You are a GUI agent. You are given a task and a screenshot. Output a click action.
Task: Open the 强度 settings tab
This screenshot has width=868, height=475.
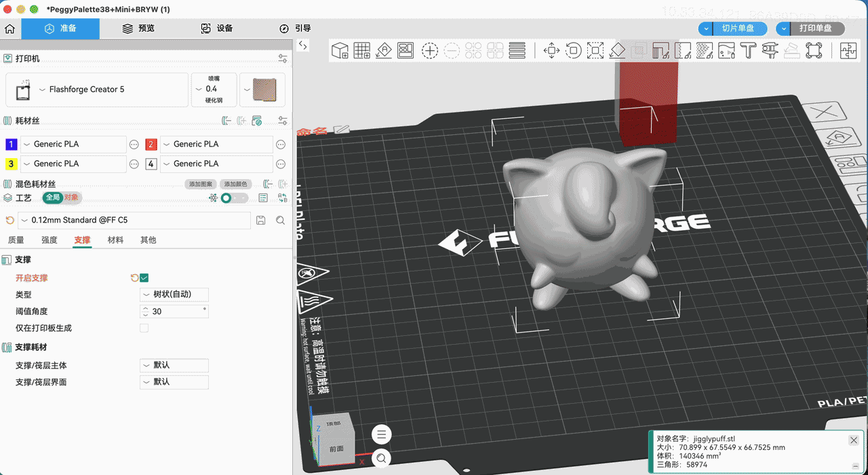point(50,240)
